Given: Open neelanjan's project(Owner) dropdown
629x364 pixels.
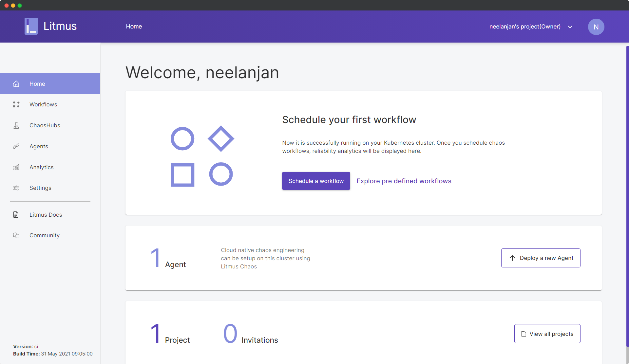Looking at the screenshot, I should (531, 27).
